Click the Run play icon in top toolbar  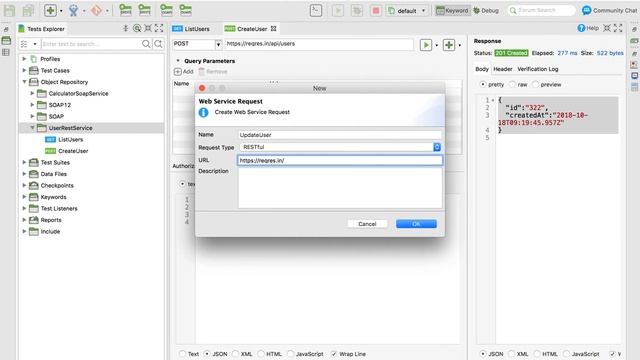338,11
